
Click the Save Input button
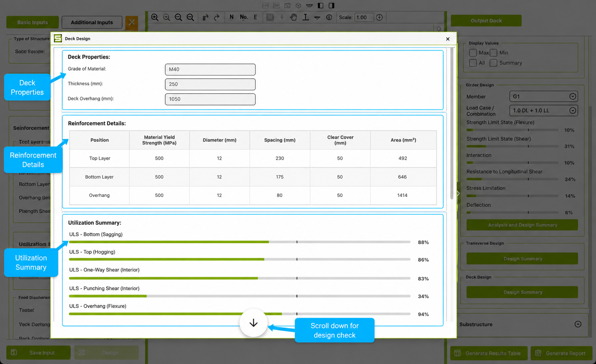click(x=38, y=352)
